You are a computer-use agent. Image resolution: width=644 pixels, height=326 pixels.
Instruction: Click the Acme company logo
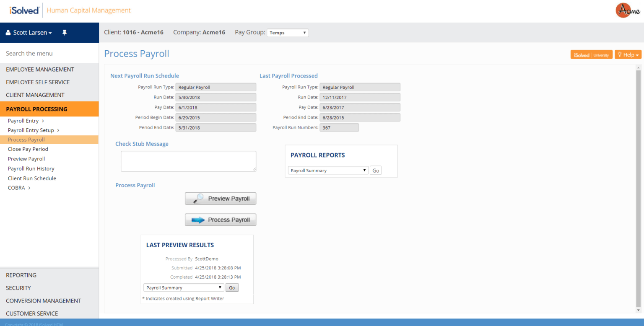628,10
